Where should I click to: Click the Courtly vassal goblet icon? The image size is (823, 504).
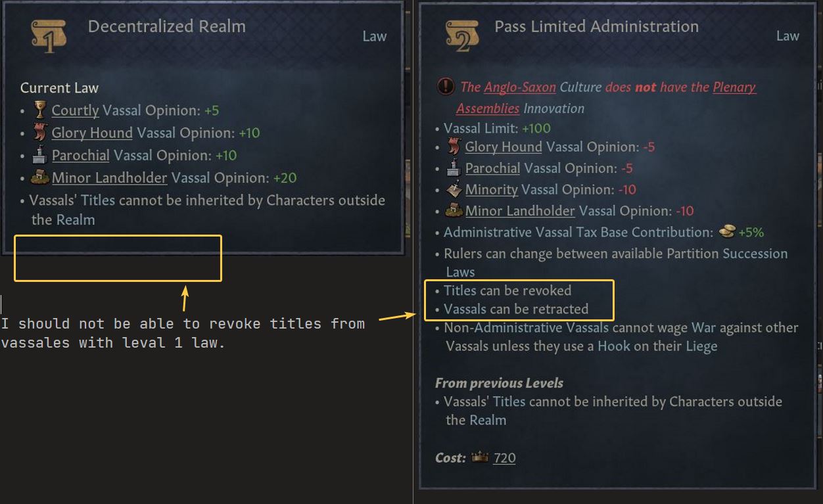[40, 110]
